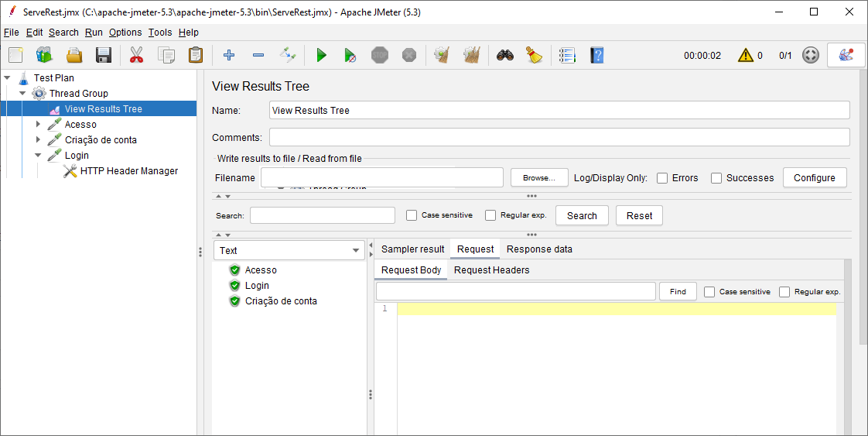Click the warning triangle log icon
The height and width of the screenshot is (436, 868).
(746, 56)
